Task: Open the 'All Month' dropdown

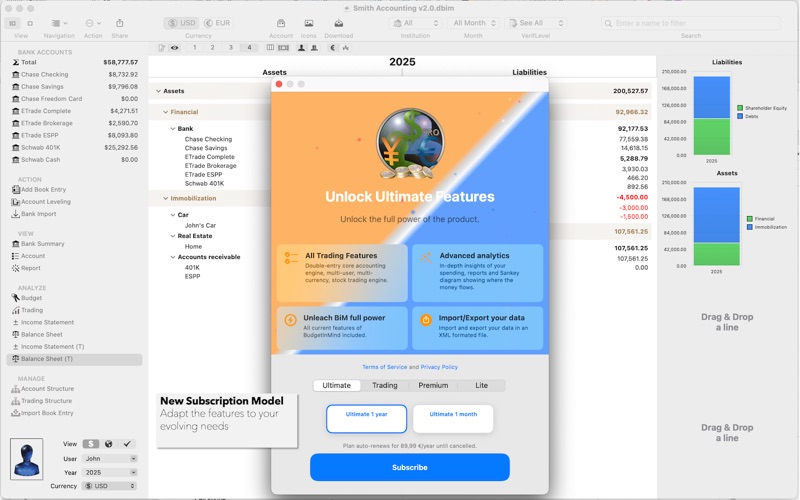Action: (x=473, y=23)
